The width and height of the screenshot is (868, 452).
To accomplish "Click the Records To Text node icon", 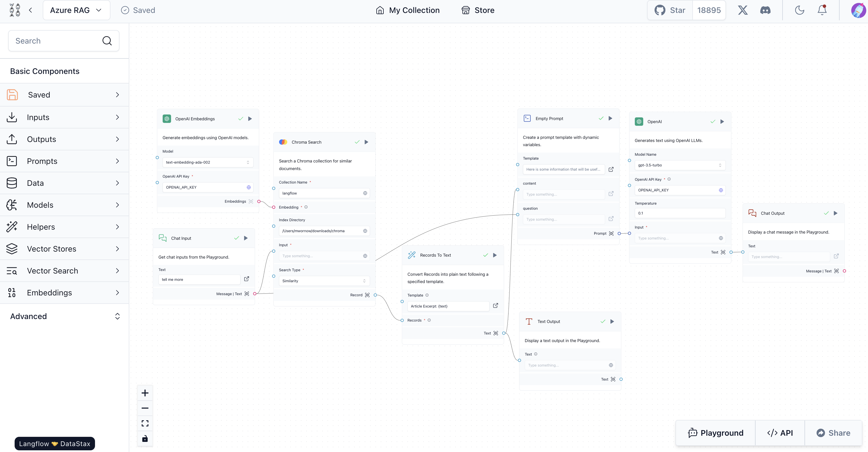I will click(x=412, y=255).
